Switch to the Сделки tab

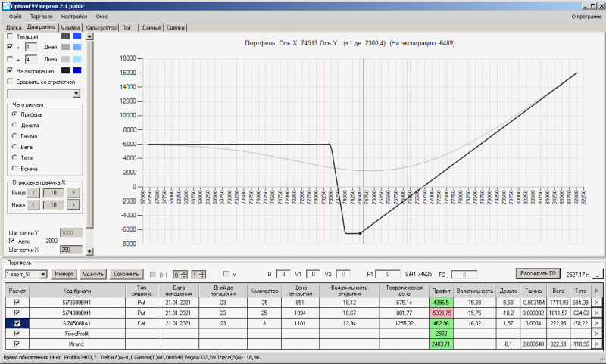tap(176, 28)
